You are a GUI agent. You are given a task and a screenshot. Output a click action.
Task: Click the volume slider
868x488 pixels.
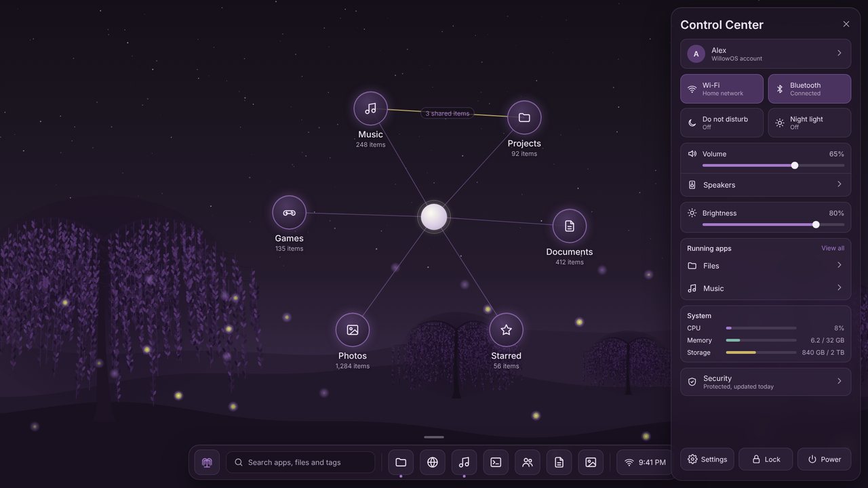tap(773, 165)
